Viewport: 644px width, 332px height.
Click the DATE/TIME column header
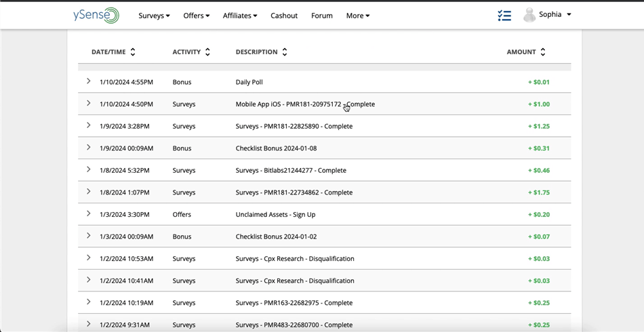108,52
